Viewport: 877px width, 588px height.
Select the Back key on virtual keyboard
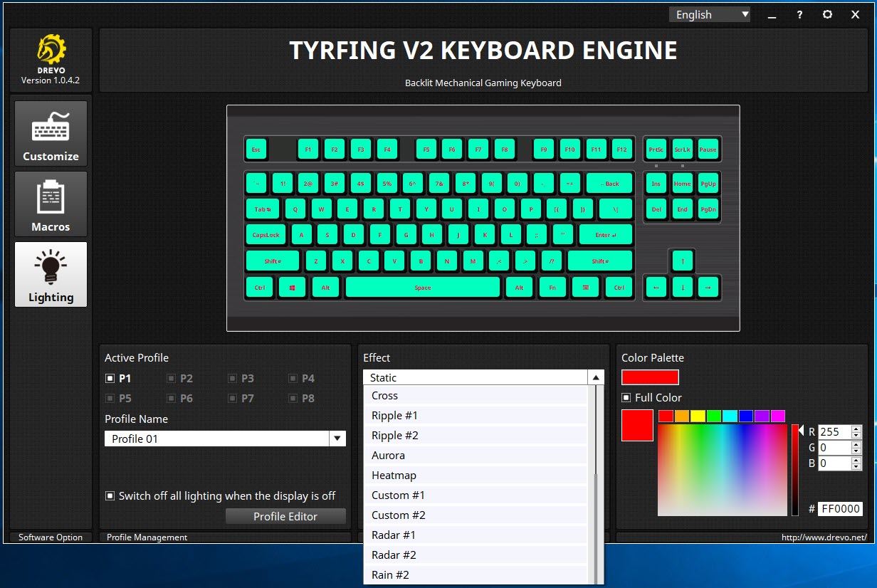(609, 184)
